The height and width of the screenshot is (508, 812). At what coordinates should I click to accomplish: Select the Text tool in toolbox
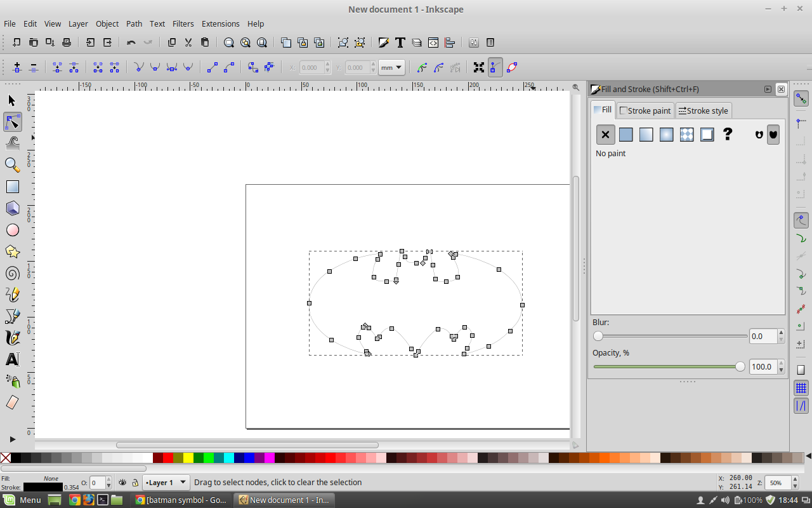point(12,359)
